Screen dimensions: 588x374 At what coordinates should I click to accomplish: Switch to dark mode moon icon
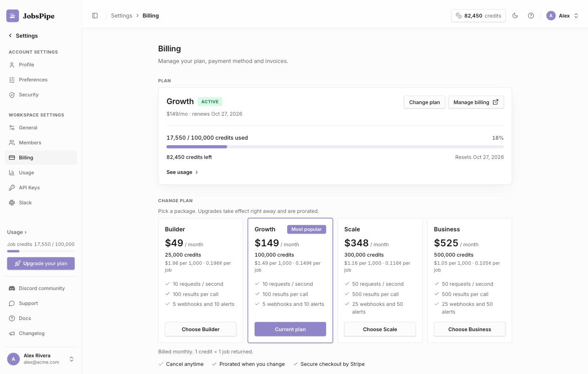click(x=515, y=15)
